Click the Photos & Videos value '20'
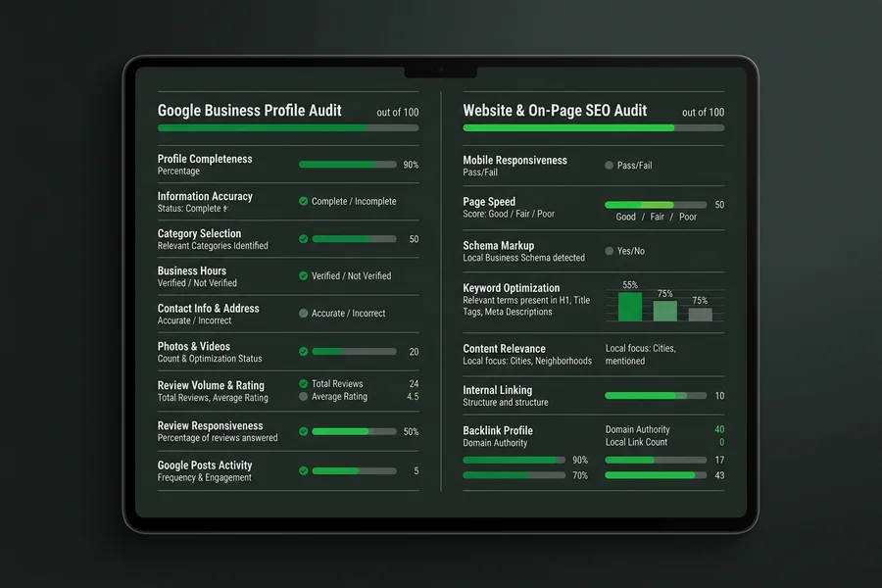The height and width of the screenshot is (588, 882). [x=414, y=351]
